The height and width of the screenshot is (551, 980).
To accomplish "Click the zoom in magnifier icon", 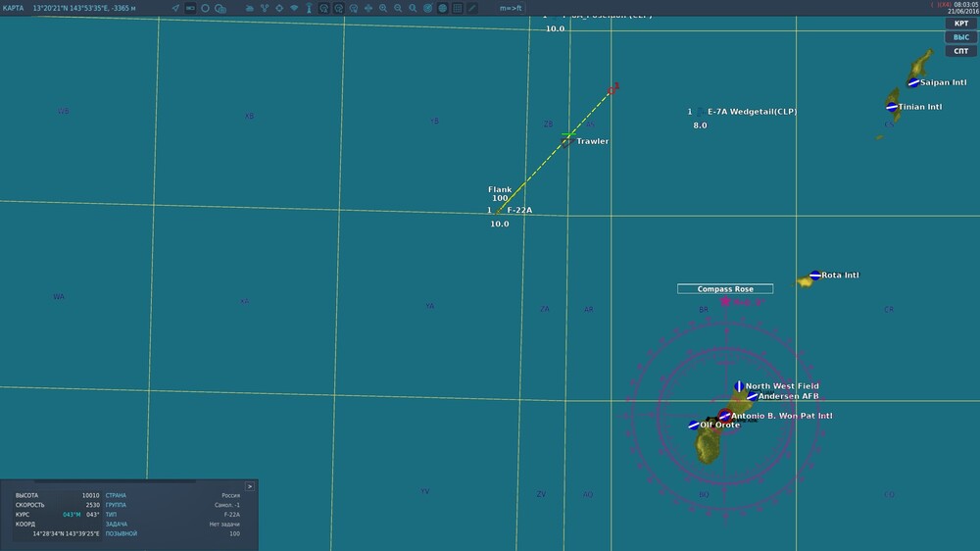I will tap(383, 8).
